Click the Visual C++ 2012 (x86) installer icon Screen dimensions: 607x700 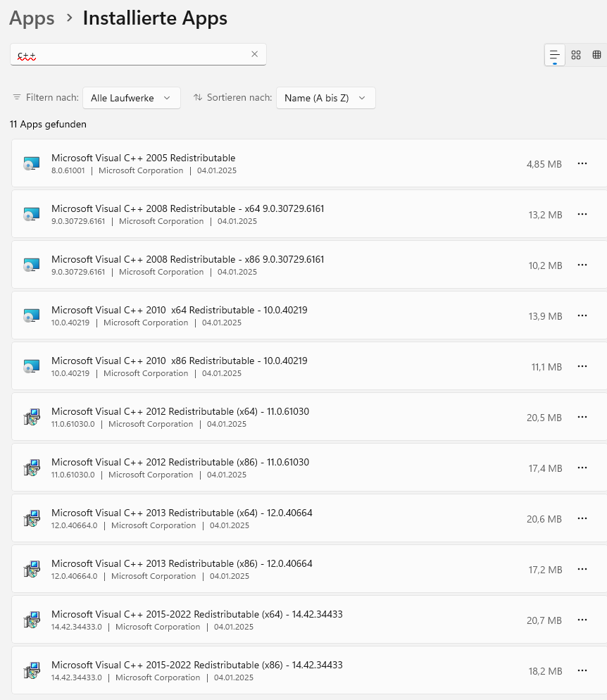point(32,468)
